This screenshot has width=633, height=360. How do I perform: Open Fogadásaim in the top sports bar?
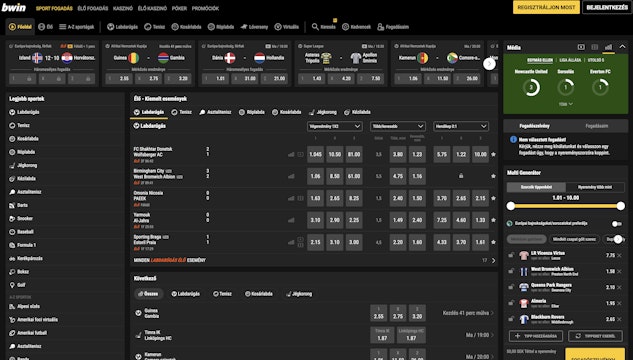[x=393, y=27]
